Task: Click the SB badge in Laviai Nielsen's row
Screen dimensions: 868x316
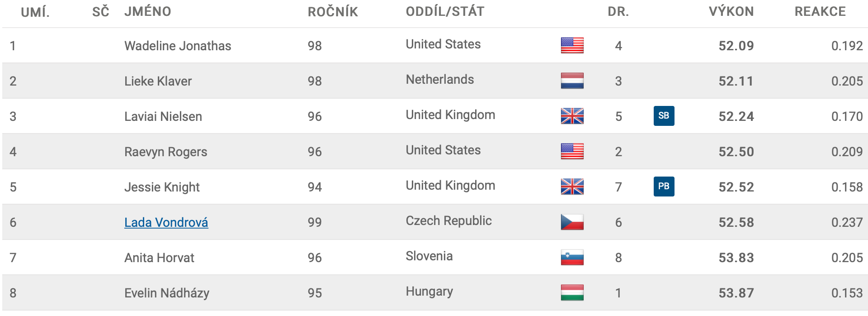Action: point(664,115)
